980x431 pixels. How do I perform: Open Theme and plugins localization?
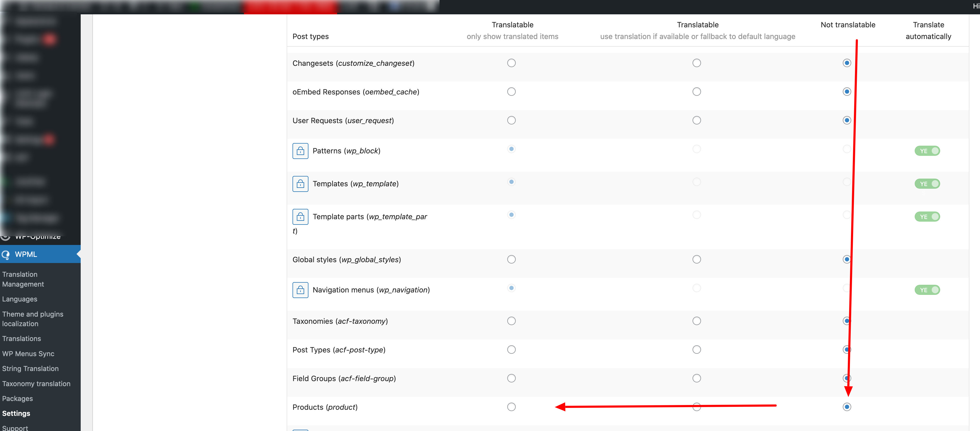pos(33,319)
